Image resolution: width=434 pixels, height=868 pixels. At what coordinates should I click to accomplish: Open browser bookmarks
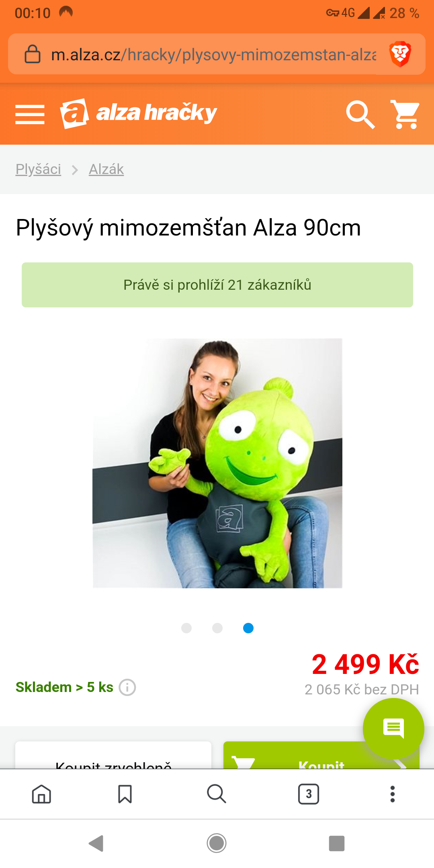pyautogui.click(x=125, y=794)
